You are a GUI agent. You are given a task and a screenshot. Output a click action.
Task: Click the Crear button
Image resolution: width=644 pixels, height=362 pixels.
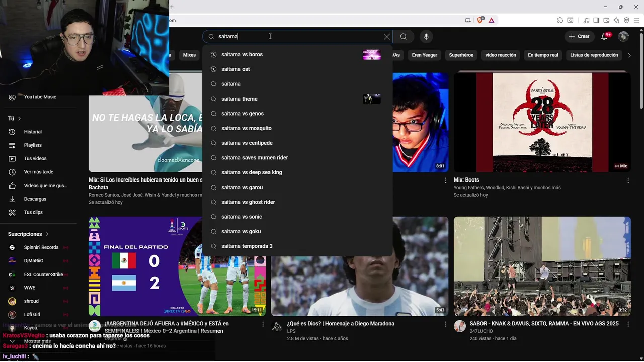coord(579,36)
